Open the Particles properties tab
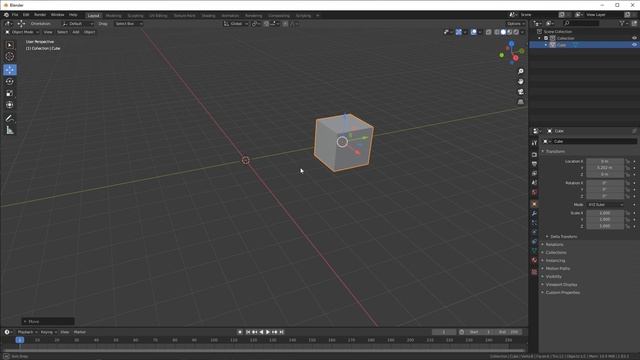 [534, 223]
